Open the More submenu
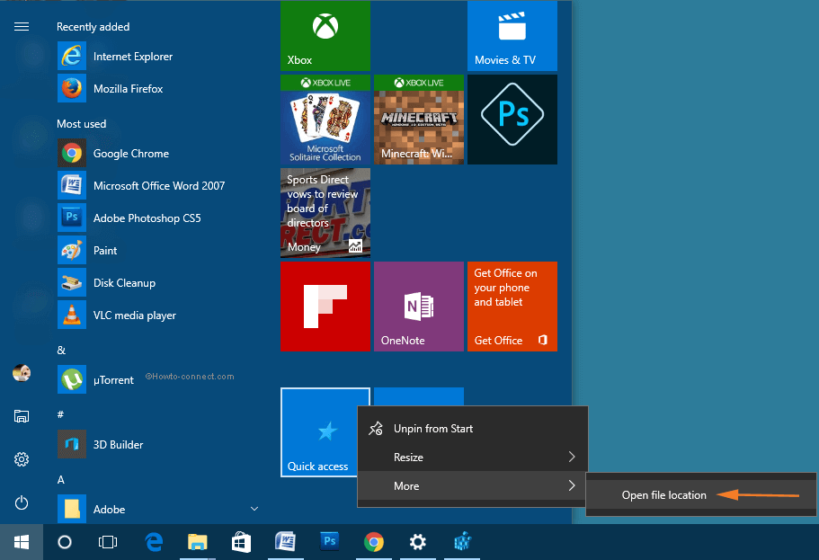 pos(473,486)
